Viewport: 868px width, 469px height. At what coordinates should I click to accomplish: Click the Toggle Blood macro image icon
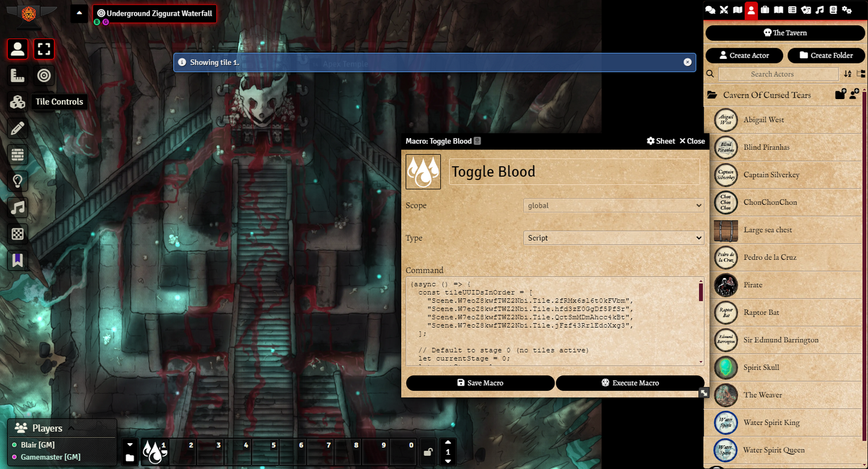pyautogui.click(x=423, y=172)
